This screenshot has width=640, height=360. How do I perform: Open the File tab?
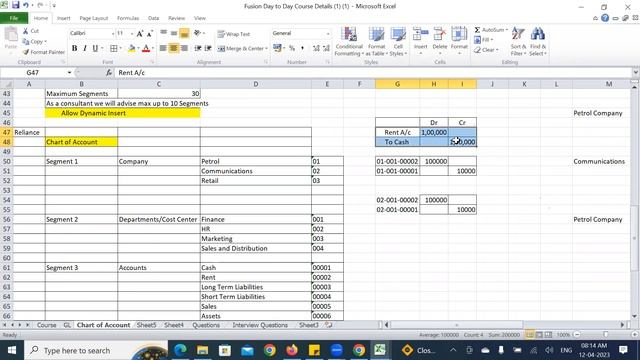[14, 18]
